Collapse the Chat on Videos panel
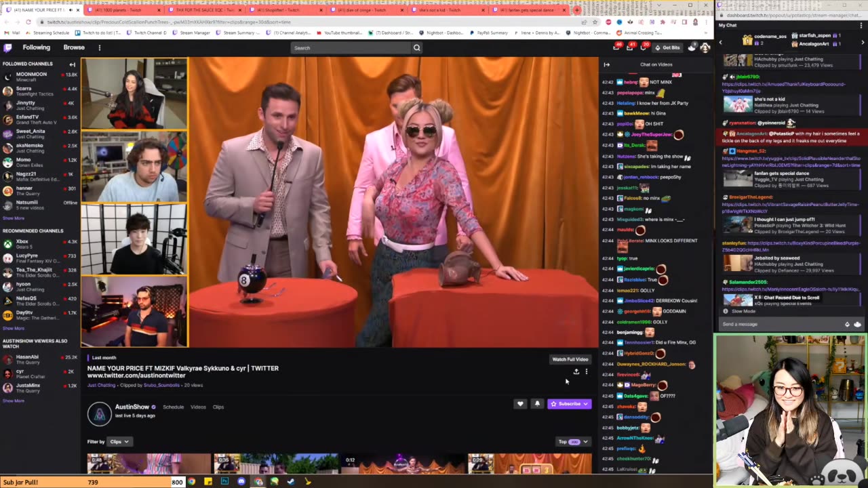This screenshot has width=868, height=488. click(606, 64)
